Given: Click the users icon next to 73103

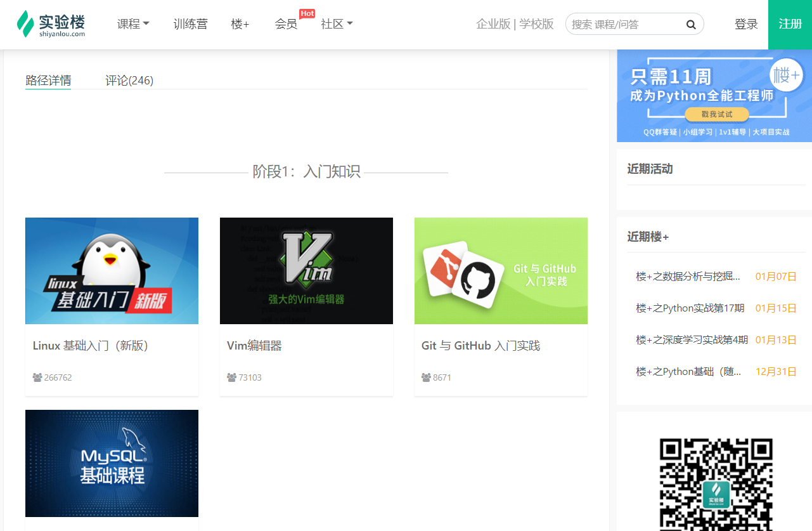Looking at the screenshot, I should coord(231,377).
